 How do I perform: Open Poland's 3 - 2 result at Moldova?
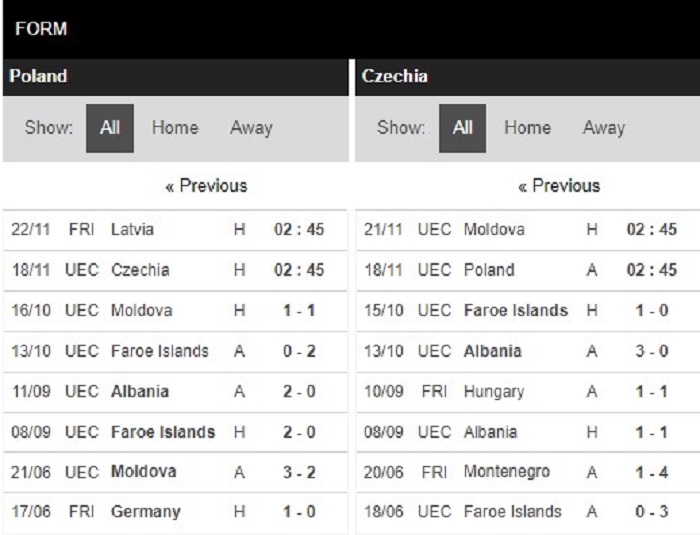coord(299,472)
